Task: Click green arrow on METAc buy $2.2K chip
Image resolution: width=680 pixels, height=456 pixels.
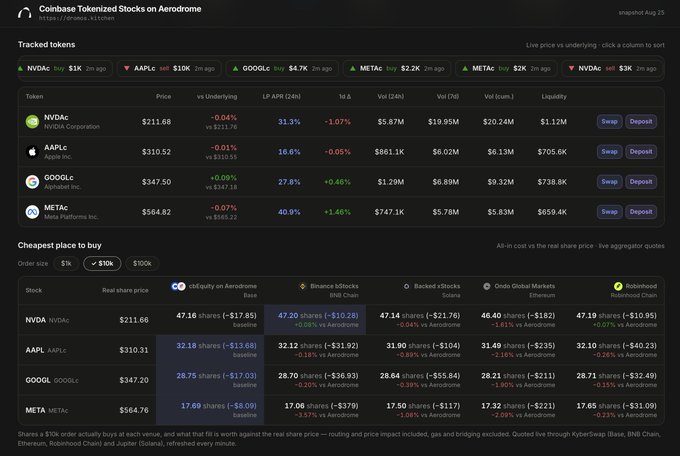Action: [x=353, y=69]
